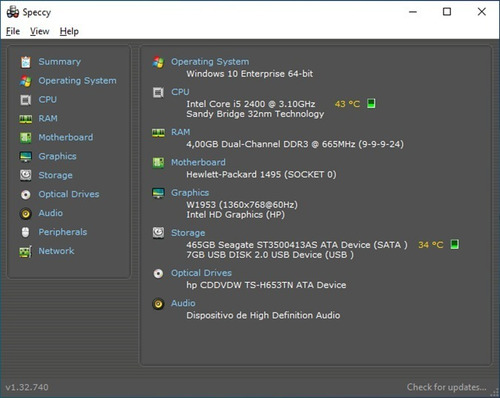The width and height of the screenshot is (500, 398).
Task: Select Storage in the sidebar
Action: point(55,175)
